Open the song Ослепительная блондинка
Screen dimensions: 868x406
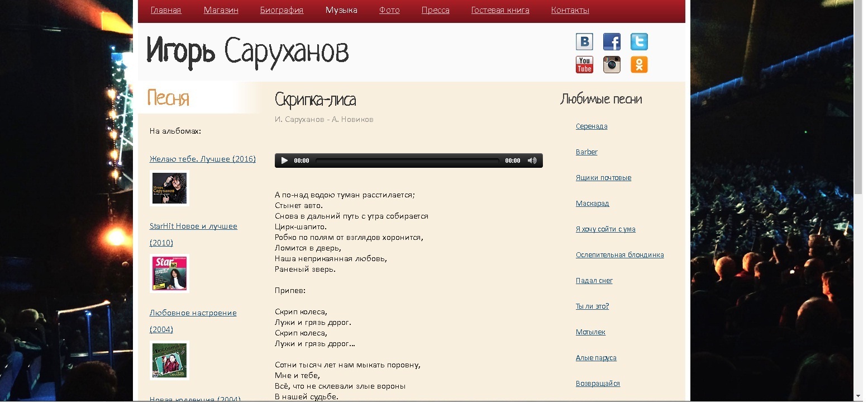point(620,255)
